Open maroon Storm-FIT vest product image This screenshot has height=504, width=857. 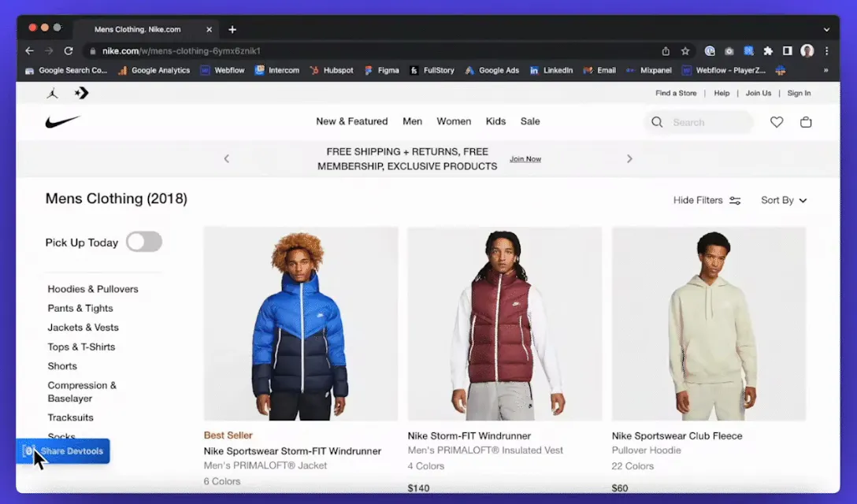click(x=504, y=324)
